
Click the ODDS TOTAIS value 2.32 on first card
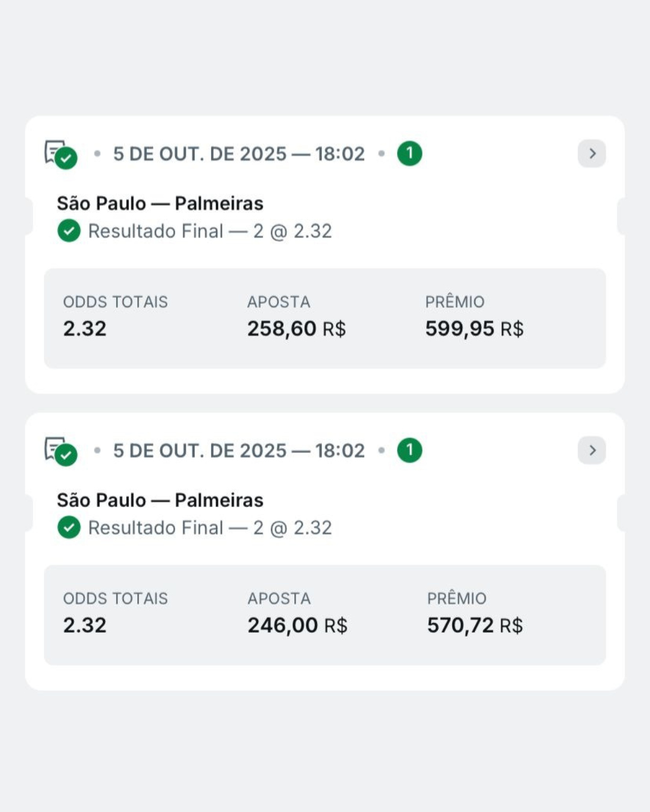85,328
